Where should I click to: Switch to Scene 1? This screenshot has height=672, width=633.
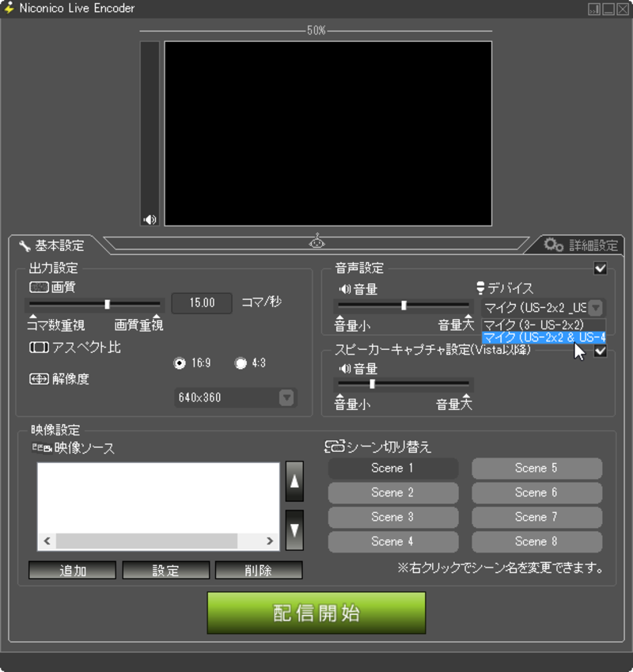click(393, 468)
